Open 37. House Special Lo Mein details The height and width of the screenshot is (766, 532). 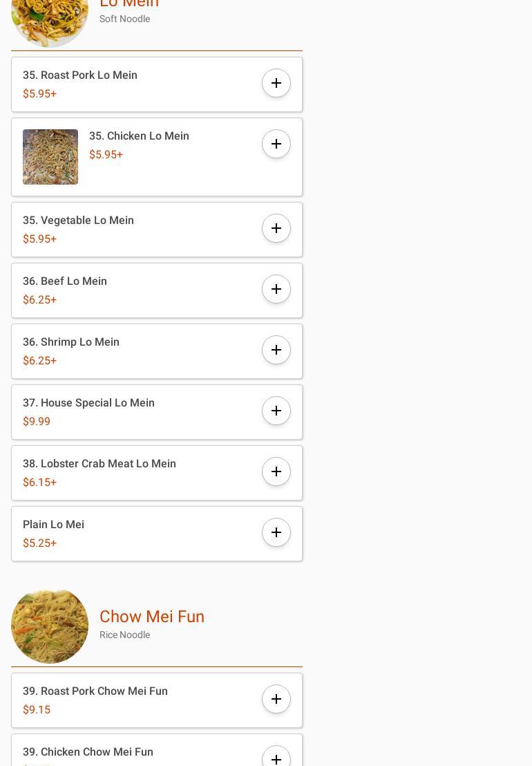pos(88,403)
